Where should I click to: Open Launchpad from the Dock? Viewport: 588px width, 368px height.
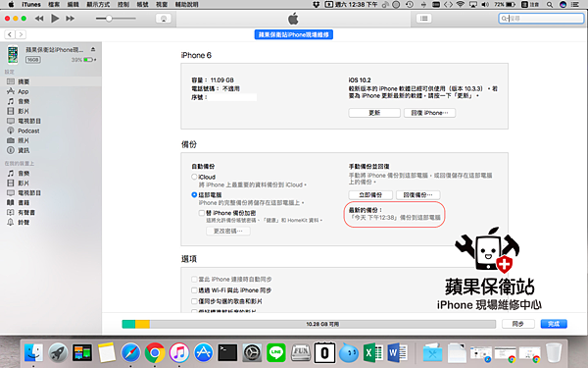coord(58,353)
